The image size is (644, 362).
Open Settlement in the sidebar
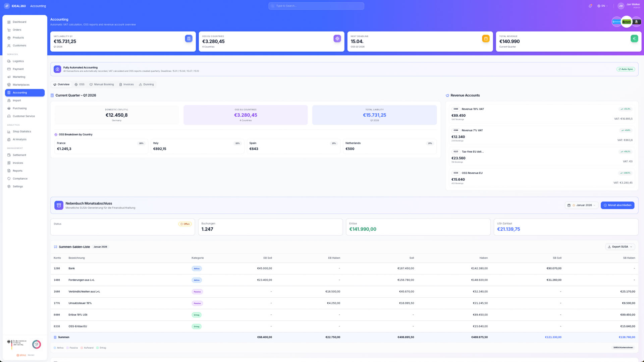[x=25, y=155]
